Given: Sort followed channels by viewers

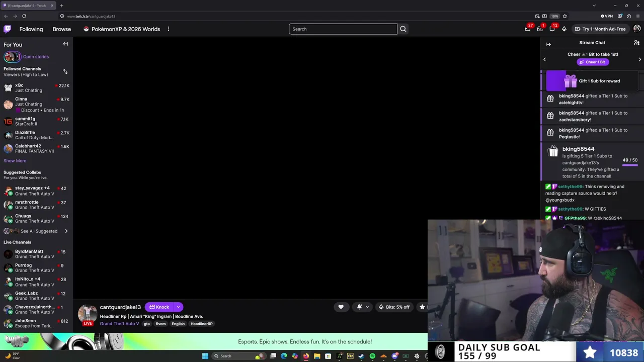Looking at the screenshot, I should point(65,72).
